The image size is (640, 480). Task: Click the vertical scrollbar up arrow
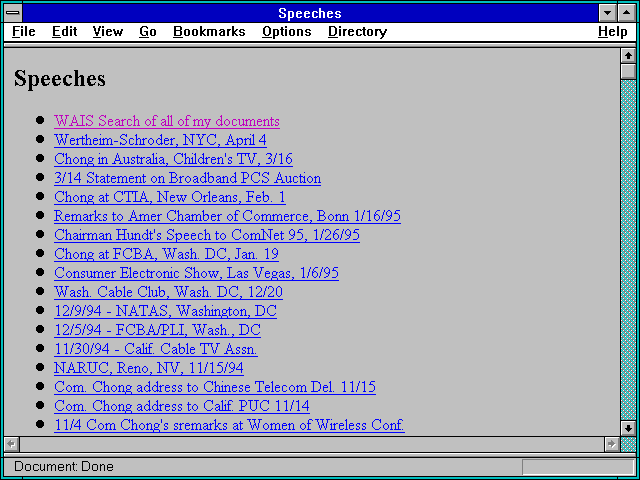pos(628,56)
